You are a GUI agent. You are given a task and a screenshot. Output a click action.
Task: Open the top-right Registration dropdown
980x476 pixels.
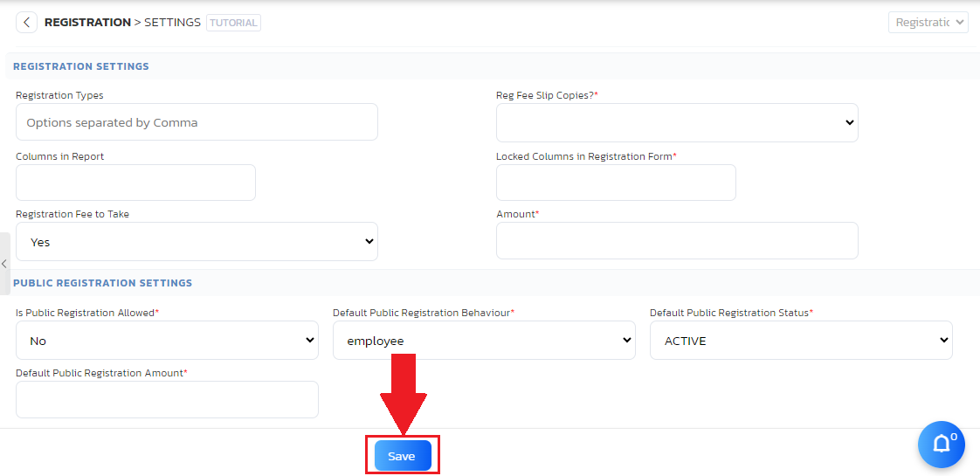pyautogui.click(x=928, y=23)
